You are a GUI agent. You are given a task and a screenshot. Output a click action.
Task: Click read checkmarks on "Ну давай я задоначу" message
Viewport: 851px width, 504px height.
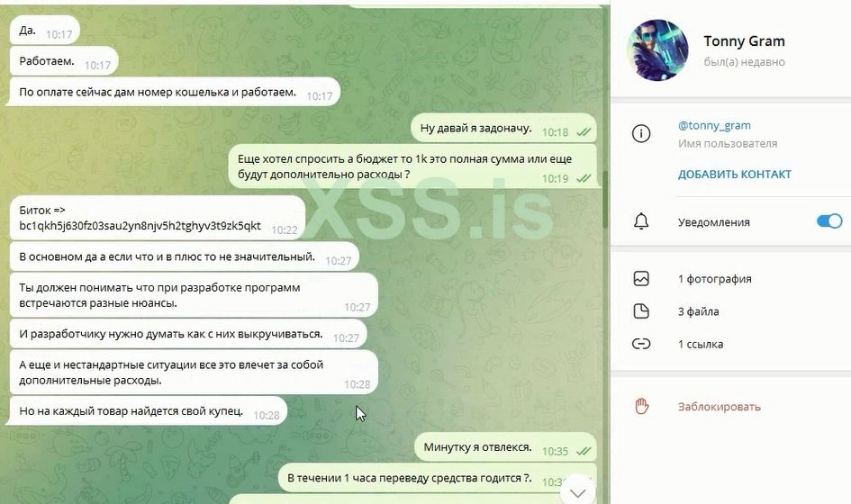point(584,131)
